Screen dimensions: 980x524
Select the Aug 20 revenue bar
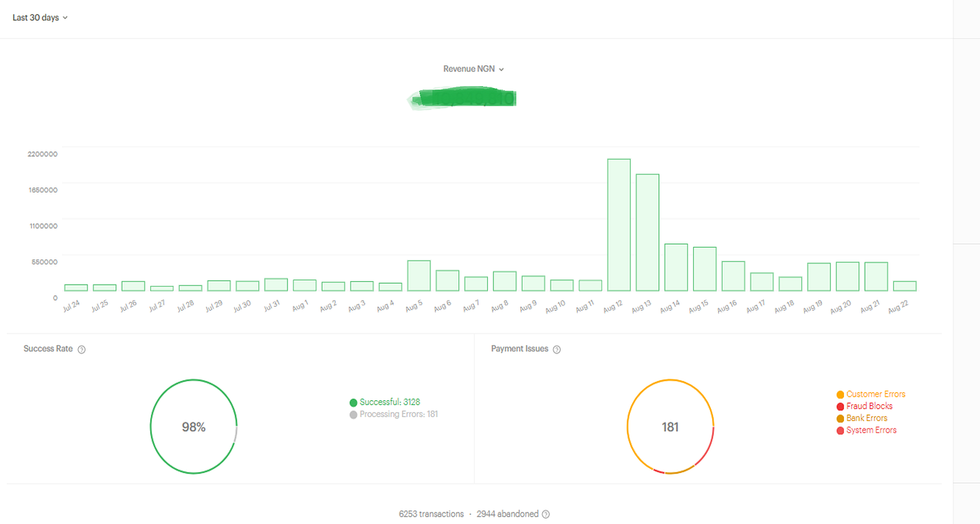(x=847, y=276)
